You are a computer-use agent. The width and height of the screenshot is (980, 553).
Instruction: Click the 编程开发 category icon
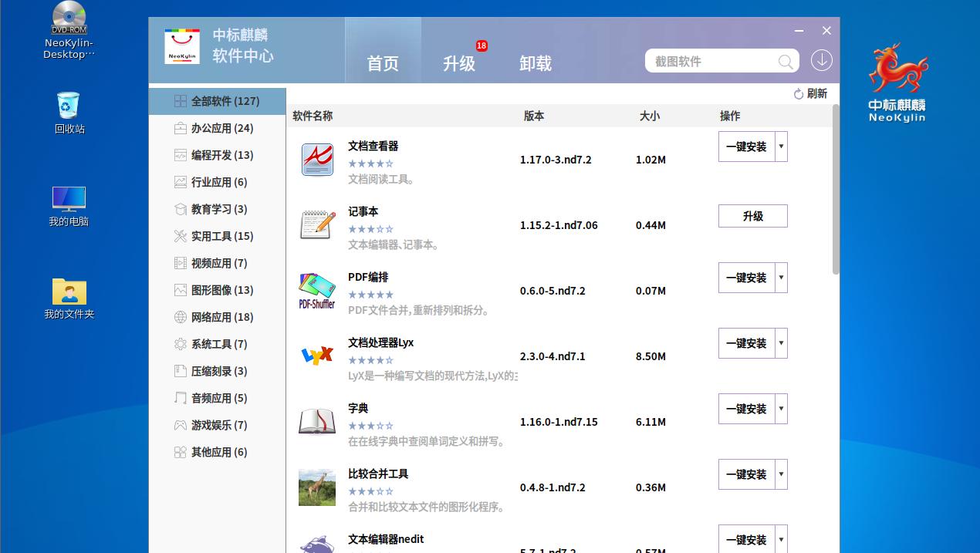[x=180, y=155]
